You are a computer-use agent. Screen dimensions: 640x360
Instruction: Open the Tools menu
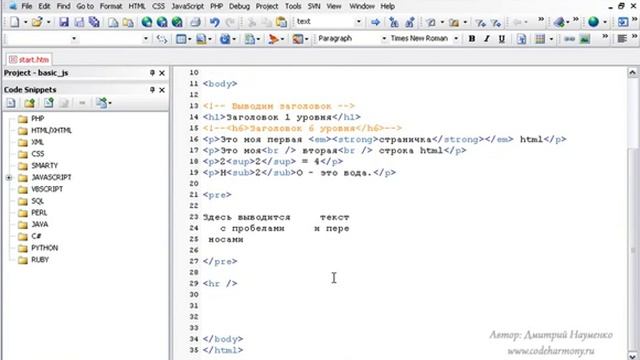[293, 7]
